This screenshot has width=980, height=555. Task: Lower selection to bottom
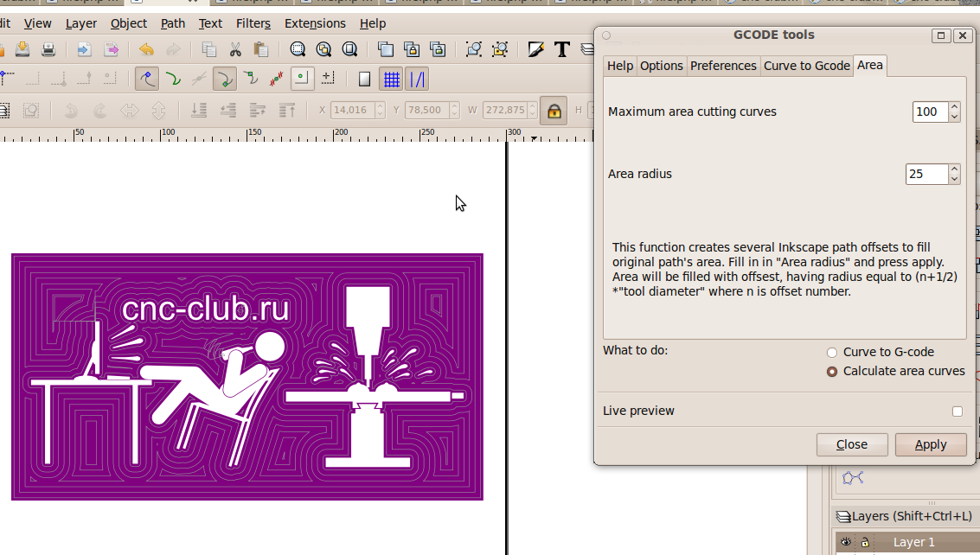coord(199,111)
